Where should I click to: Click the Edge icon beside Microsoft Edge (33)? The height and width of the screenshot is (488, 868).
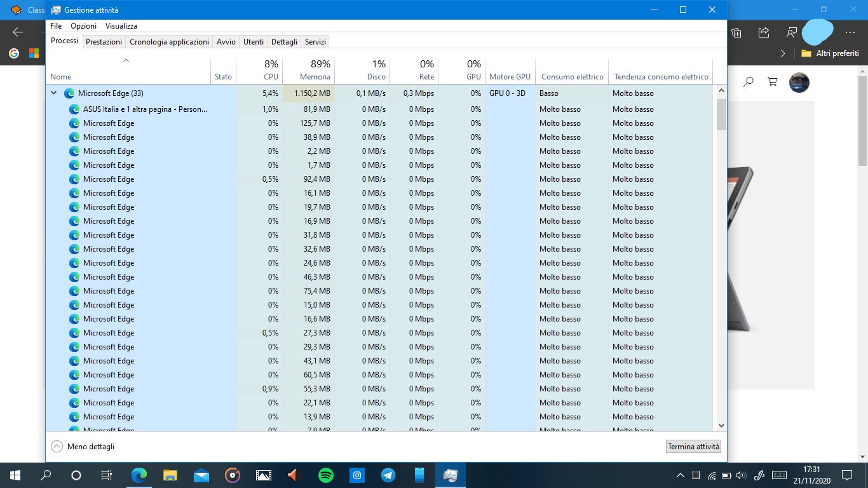[x=69, y=93]
